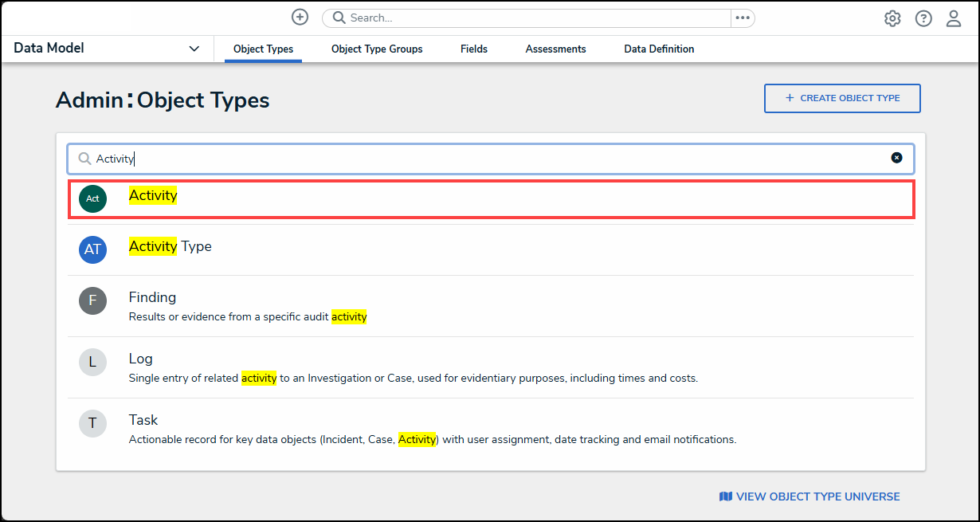
Task: Open the Activity Type object type
Action: (171, 246)
